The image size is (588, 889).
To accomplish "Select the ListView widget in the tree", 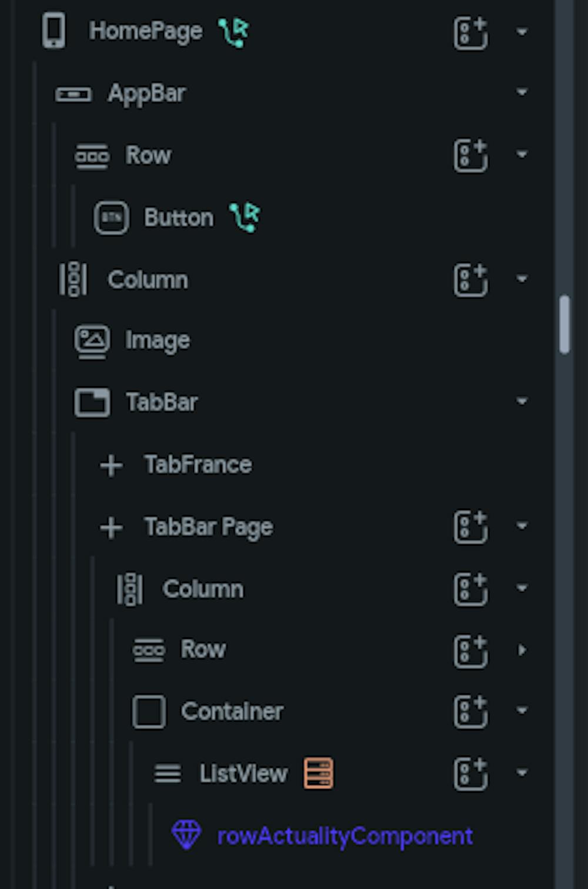I will tap(243, 774).
